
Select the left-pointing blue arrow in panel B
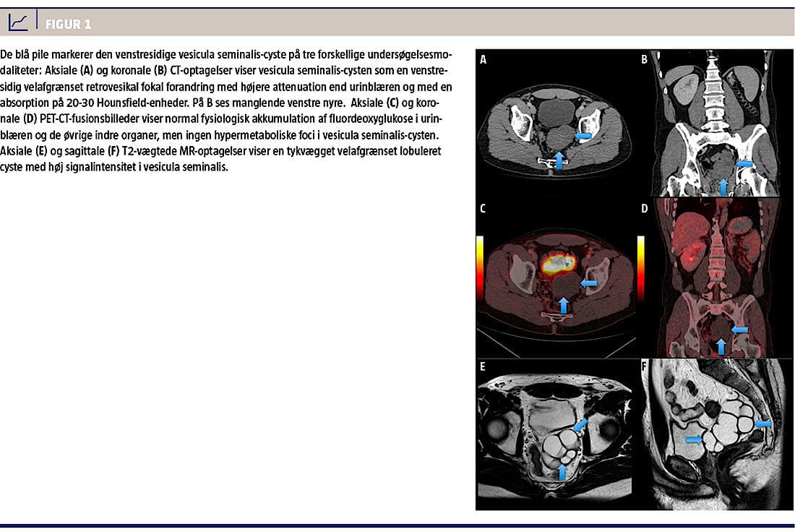[744, 164]
